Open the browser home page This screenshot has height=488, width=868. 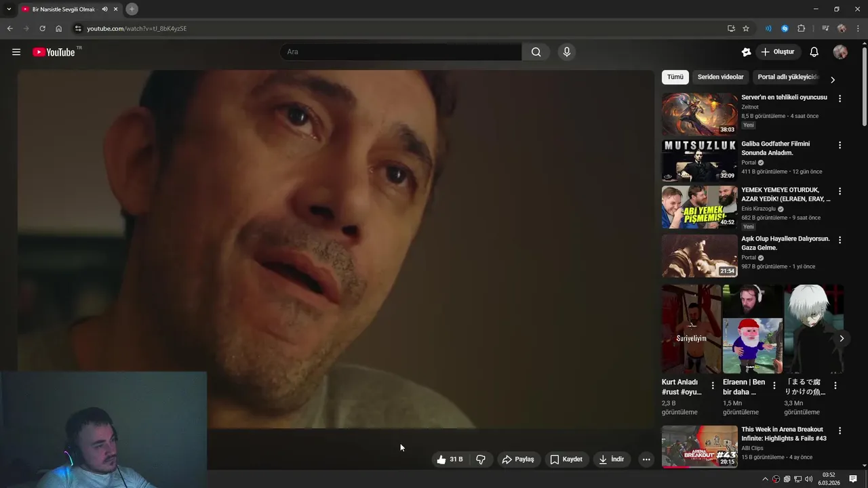click(58, 28)
